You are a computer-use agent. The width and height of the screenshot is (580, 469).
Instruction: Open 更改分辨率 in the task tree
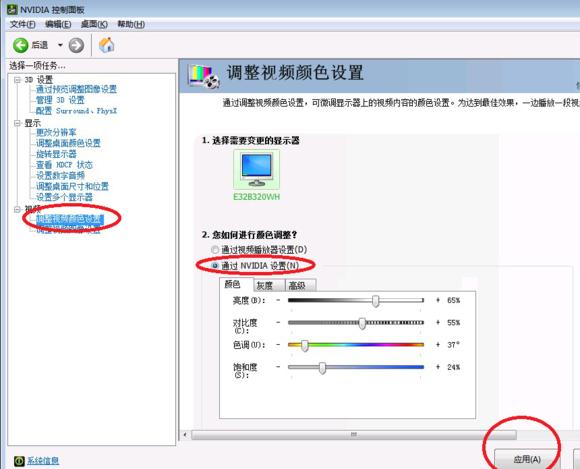pos(56,132)
